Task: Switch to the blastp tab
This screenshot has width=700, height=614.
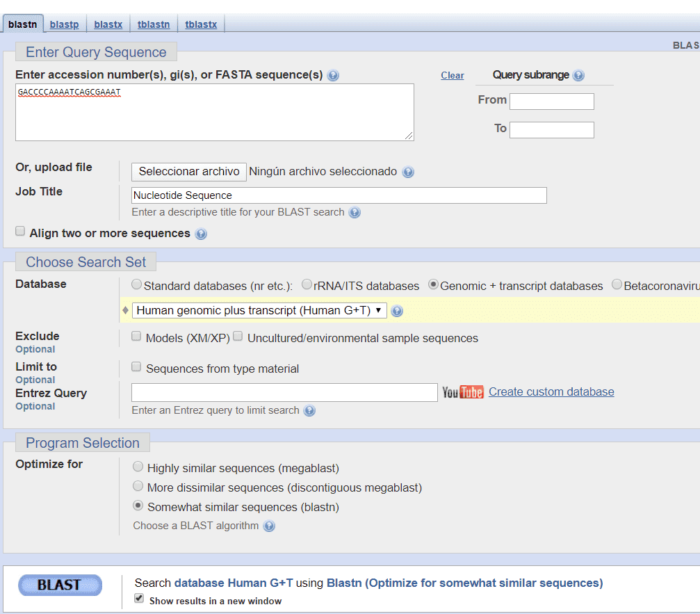Action: point(64,24)
